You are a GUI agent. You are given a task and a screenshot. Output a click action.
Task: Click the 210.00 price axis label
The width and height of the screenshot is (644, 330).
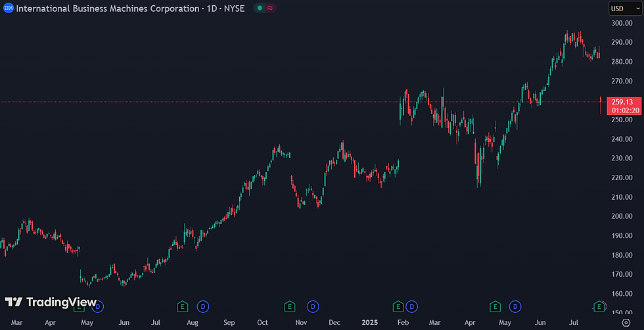[622, 197]
